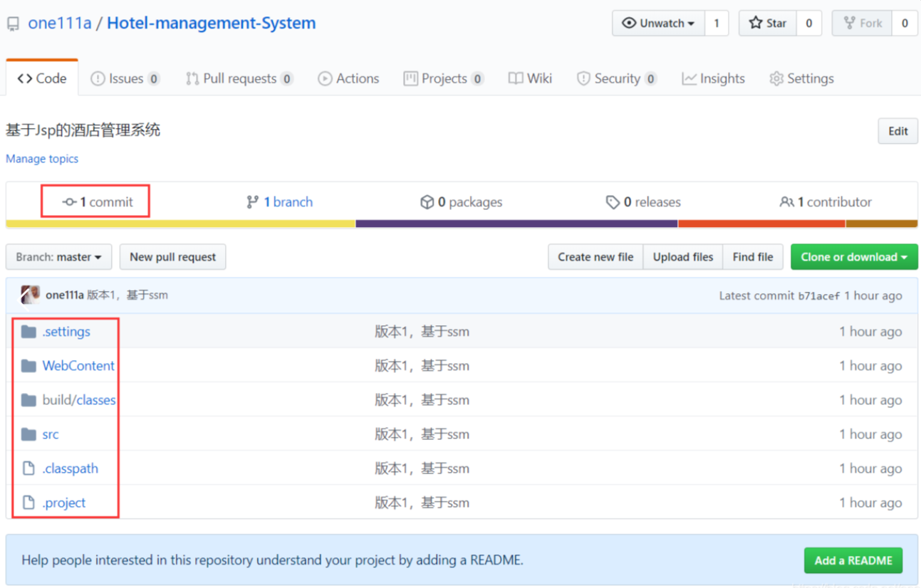921x588 pixels.
Task: Click the src folder icon
Action: [x=28, y=434]
